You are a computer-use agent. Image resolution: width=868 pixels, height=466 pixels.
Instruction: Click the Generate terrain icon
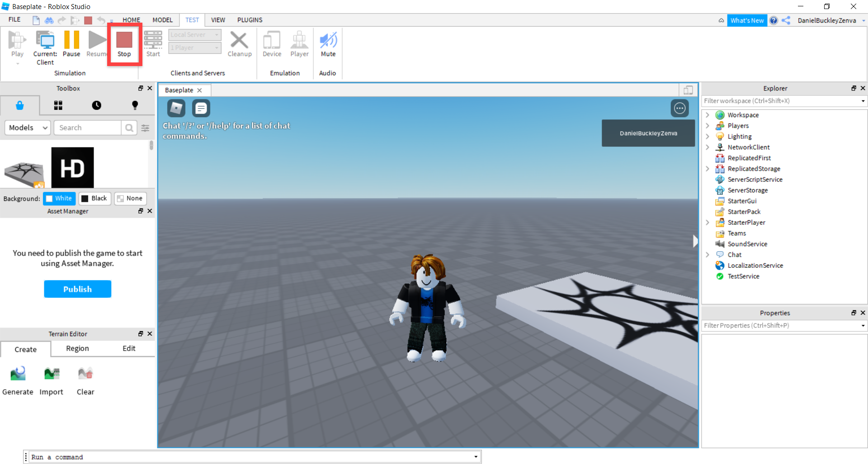click(18, 374)
